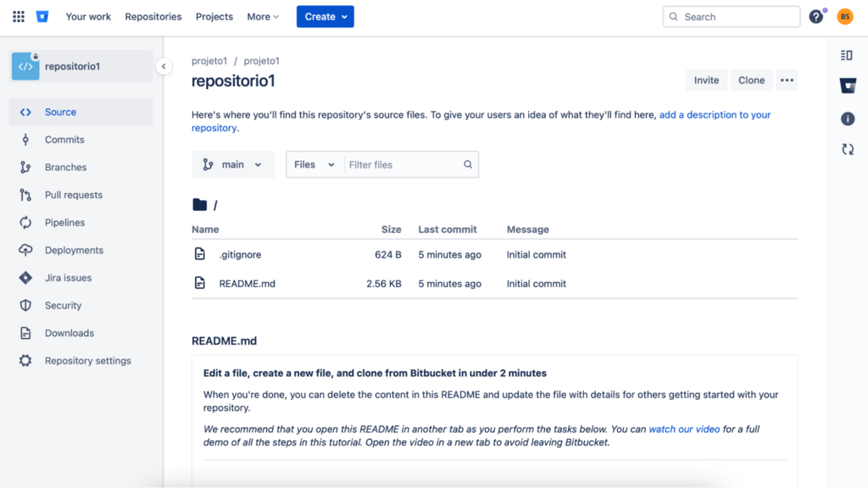Click the BS profile avatar
Viewport: 868px width, 488px height.
coord(844,15)
